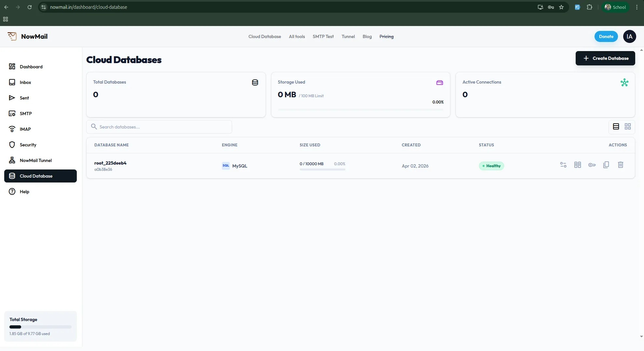Open the browser profile menu labeled School
The width and height of the screenshot is (644, 351).
point(615,7)
